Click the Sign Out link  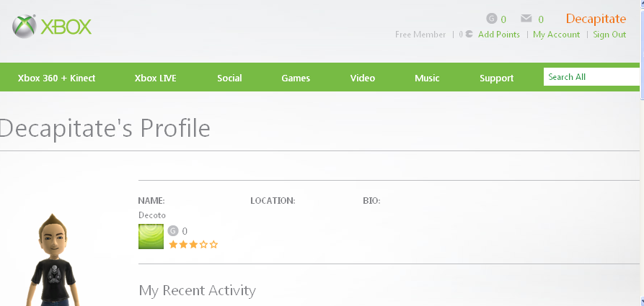coord(609,35)
